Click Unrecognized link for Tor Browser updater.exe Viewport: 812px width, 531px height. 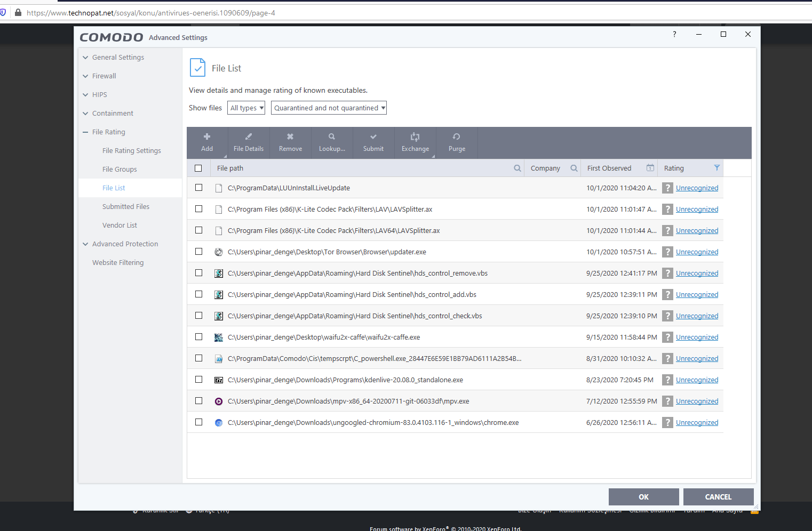tap(697, 252)
